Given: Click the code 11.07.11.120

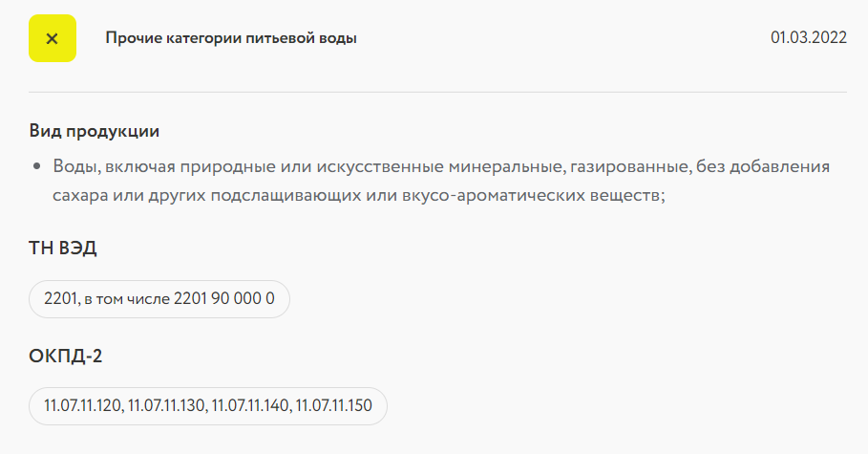Looking at the screenshot, I should tap(83, 406).
